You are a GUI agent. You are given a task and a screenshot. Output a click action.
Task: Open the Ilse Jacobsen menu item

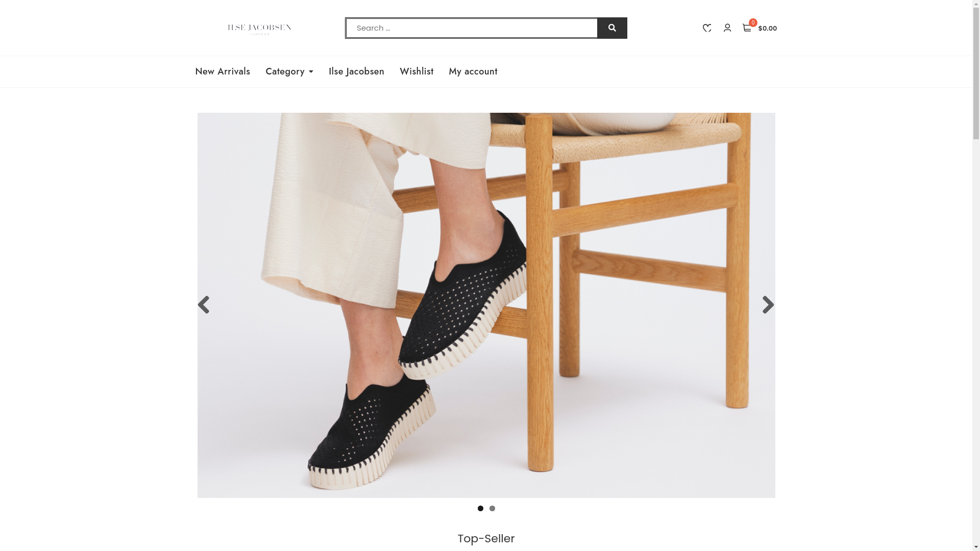tap(356, 71)
